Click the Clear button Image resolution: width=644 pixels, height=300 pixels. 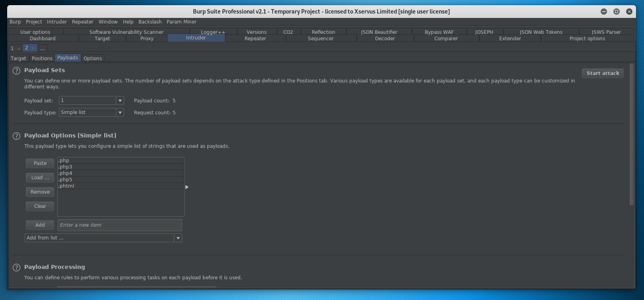point(40,206)
